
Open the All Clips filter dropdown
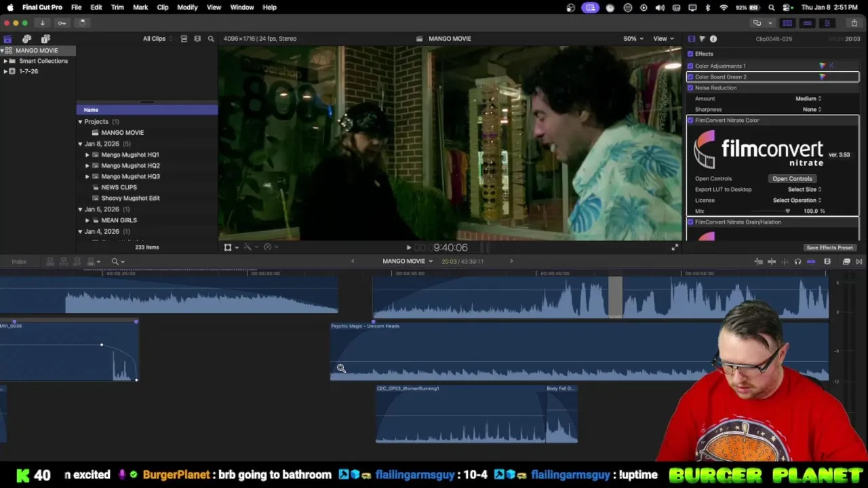157,39
